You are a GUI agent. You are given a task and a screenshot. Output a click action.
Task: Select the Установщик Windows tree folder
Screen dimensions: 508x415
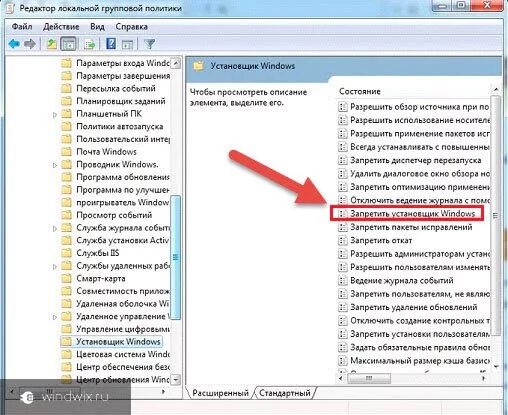111,342
